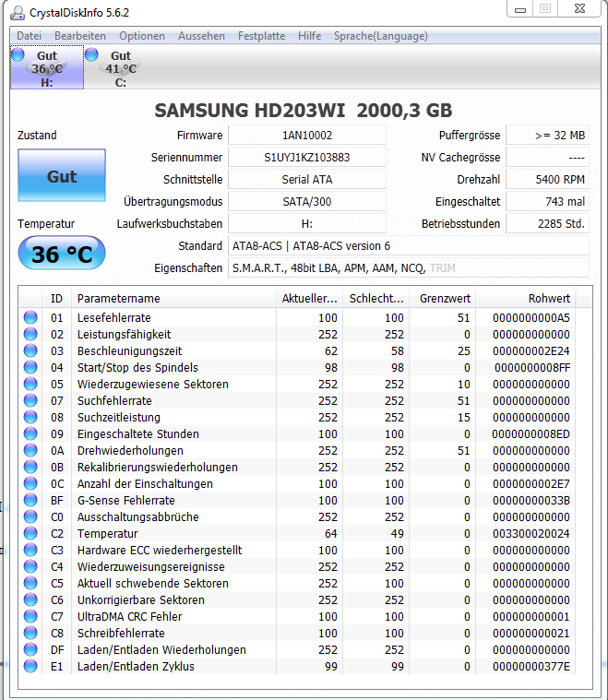Click status icon for Hardware ECC wiederhergestellt
The image size is (608, 700).
pos(30,550)
